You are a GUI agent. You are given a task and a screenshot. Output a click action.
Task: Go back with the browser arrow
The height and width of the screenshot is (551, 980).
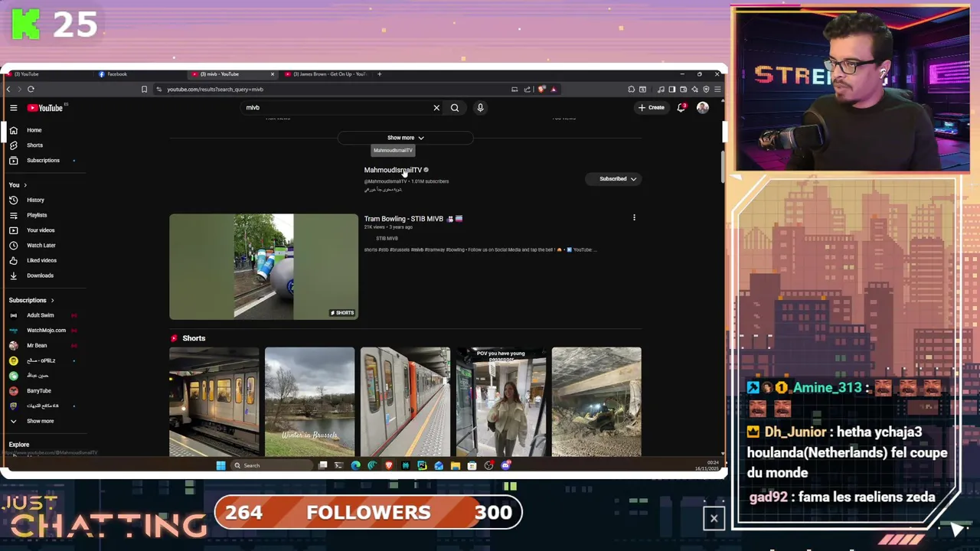[x=8, y=90]
